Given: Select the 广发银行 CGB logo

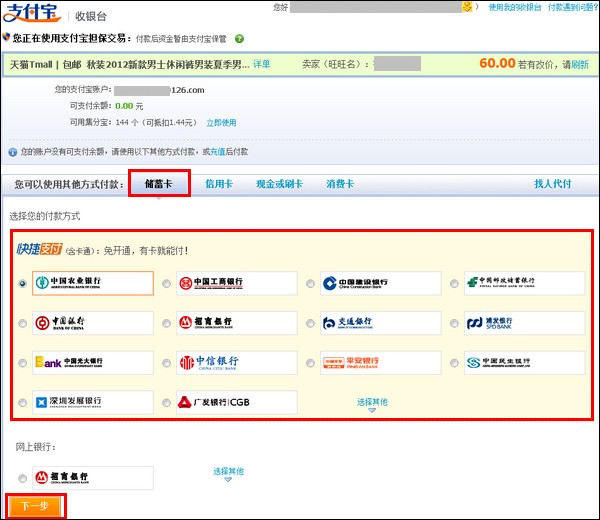Looking at the screenshot, I should [237, 402].
